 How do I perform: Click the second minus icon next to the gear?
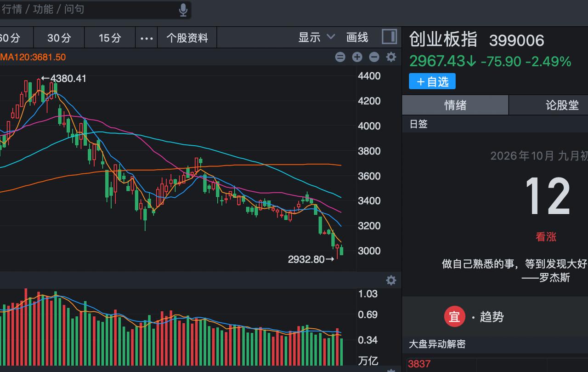coord(374,57)
